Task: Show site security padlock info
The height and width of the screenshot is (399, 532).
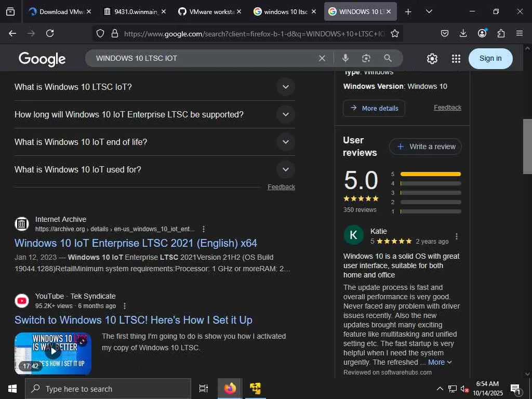Action: (x=115, y=33)
